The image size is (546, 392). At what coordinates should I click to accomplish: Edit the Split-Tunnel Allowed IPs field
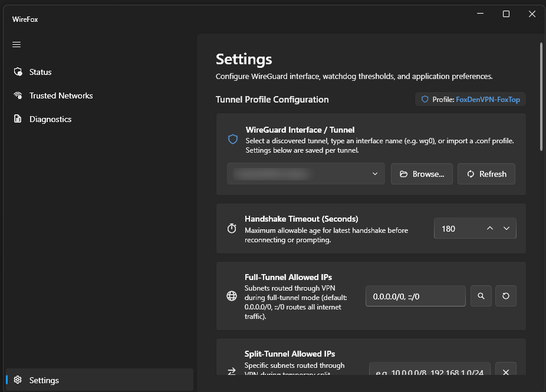pyautogui.click(x=430, y=369)
